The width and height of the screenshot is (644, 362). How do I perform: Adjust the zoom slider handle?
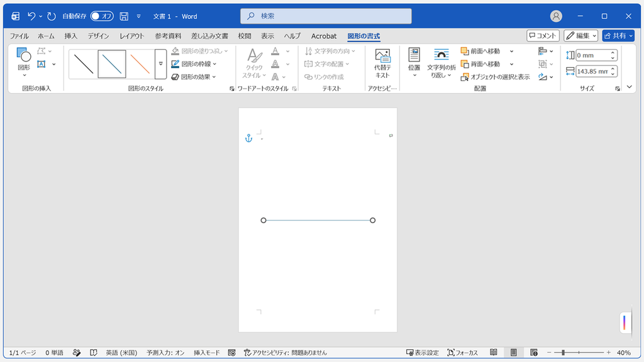(x=563, y=353)
